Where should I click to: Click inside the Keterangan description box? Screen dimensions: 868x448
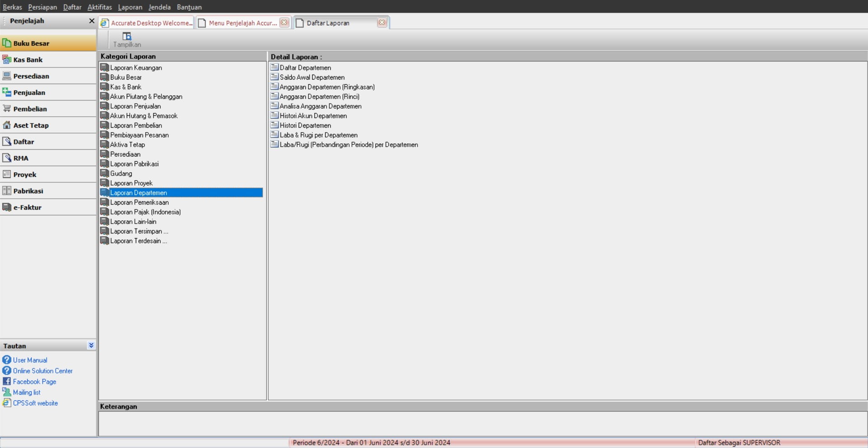point(482,424)
